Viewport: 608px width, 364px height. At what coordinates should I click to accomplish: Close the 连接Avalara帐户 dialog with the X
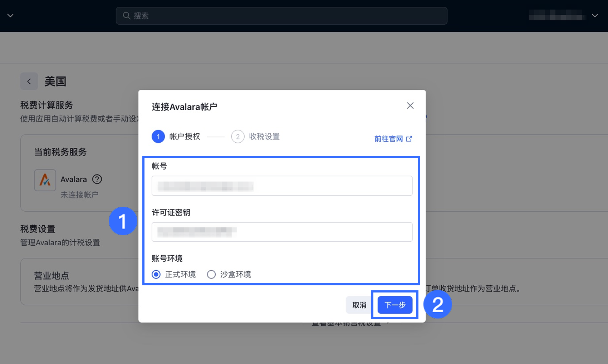tap(410, 105)
